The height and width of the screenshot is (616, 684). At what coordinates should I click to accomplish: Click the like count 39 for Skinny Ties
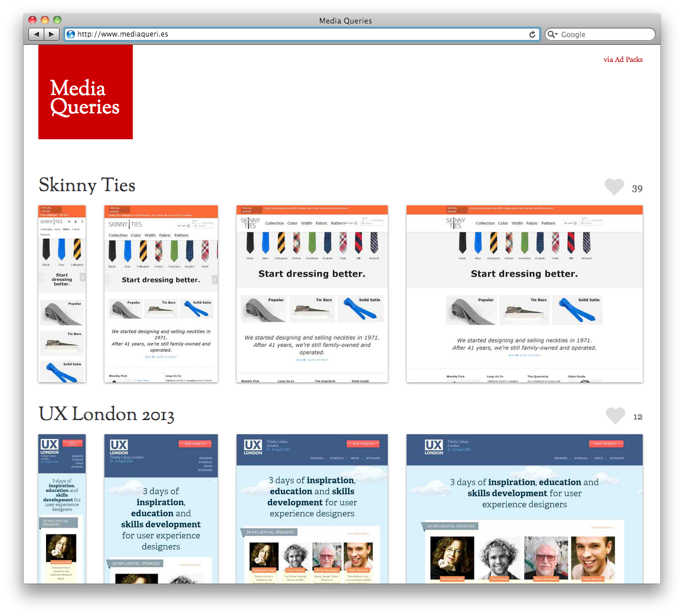[x=637, y=189]
